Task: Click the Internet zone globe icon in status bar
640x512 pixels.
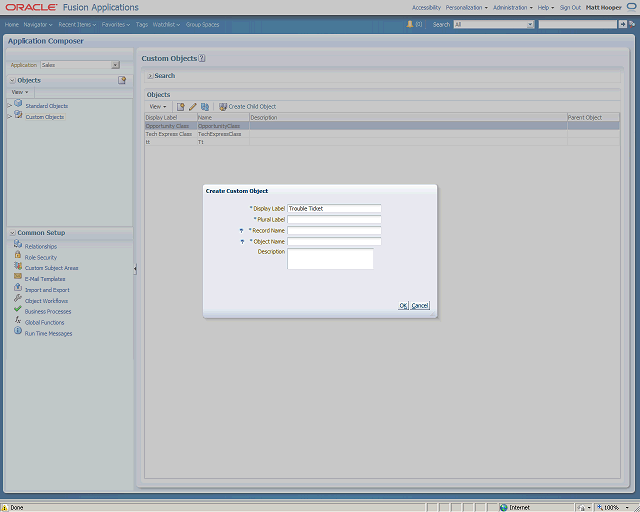Action: [x=504, y=508]
